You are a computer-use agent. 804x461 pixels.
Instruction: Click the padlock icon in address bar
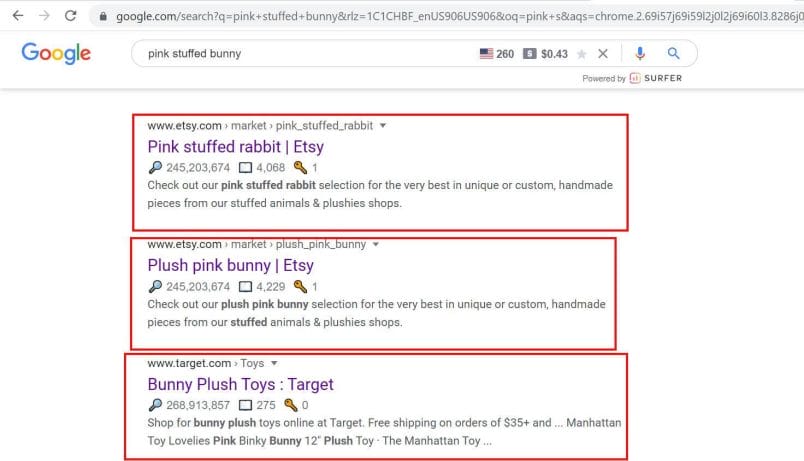[x=103, y=16]
